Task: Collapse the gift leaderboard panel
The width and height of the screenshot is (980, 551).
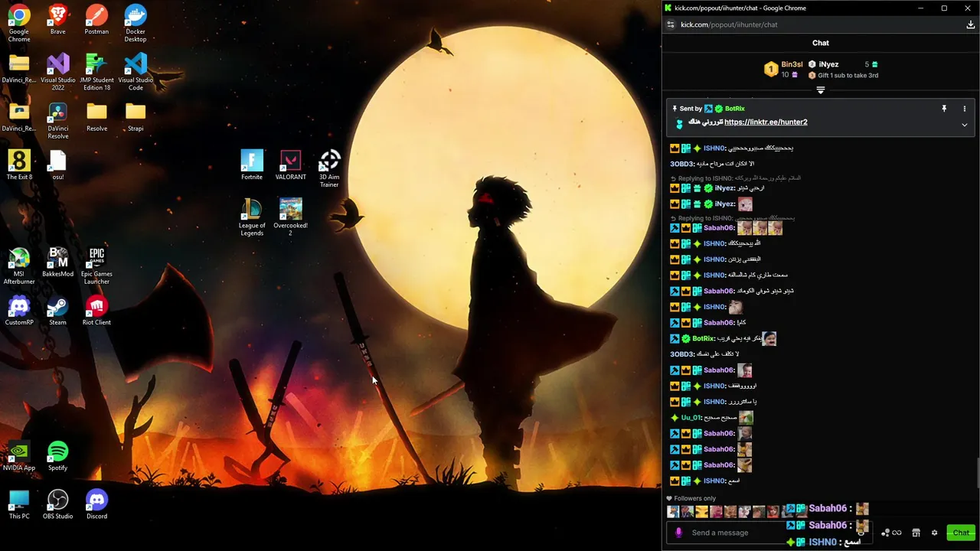Action: point(821,90)
